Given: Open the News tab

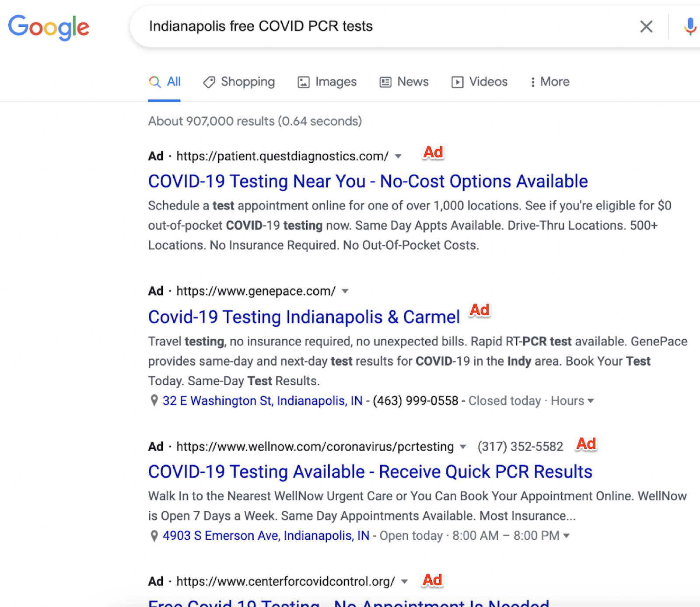Looking at the screenshot, I should pyautogui.click(x=404, y=82).
